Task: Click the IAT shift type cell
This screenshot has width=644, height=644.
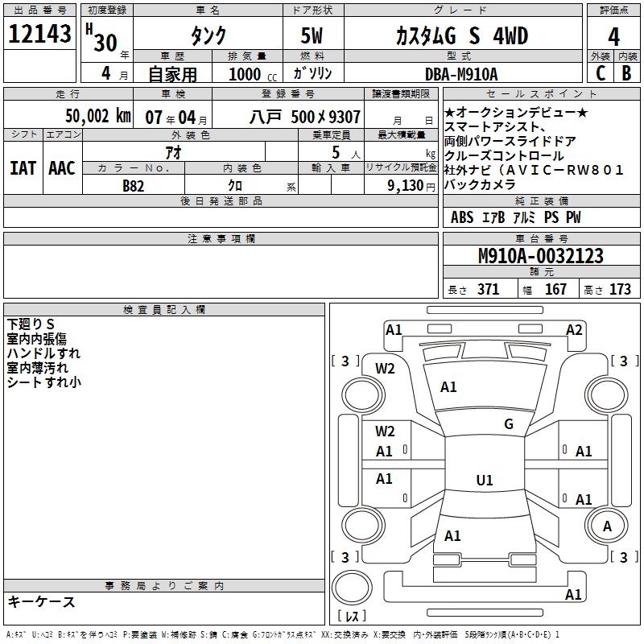Action: click(x=23, y=168)
